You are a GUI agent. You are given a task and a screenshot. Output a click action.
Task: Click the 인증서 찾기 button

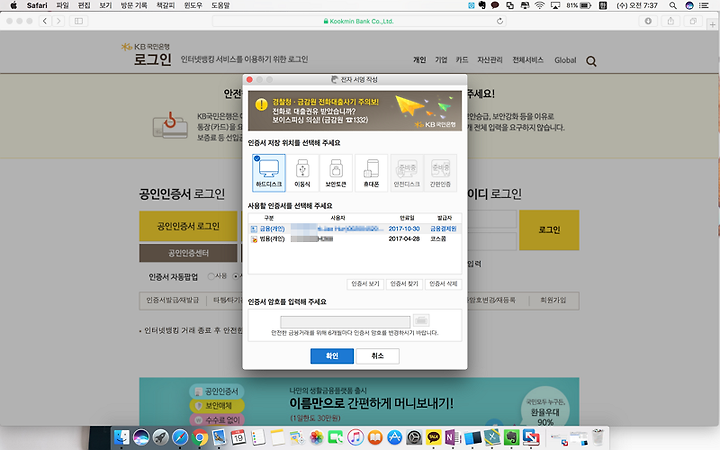404,284
